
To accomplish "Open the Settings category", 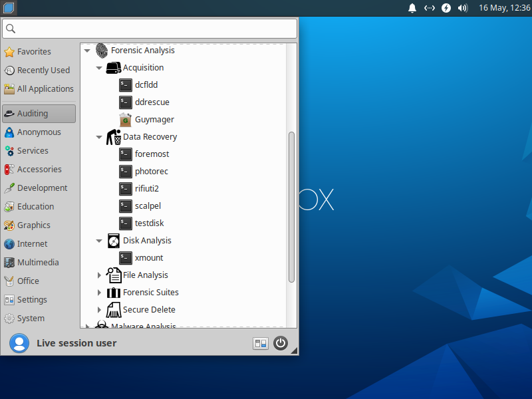I will (x=39, y=300).
